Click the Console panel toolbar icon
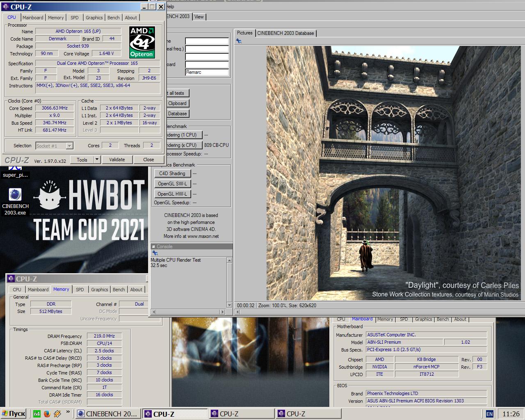The width and height of the screenshot is (525, 420). click(155, 253)
